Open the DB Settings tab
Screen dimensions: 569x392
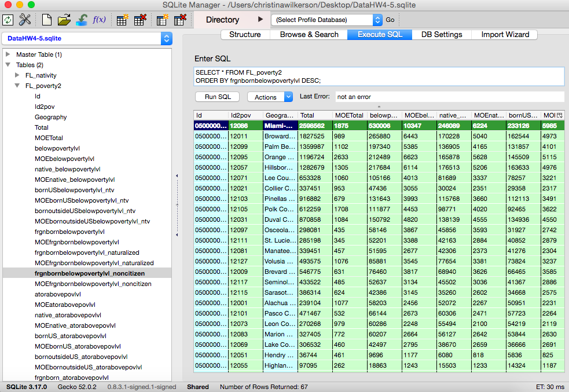point(442,35)
